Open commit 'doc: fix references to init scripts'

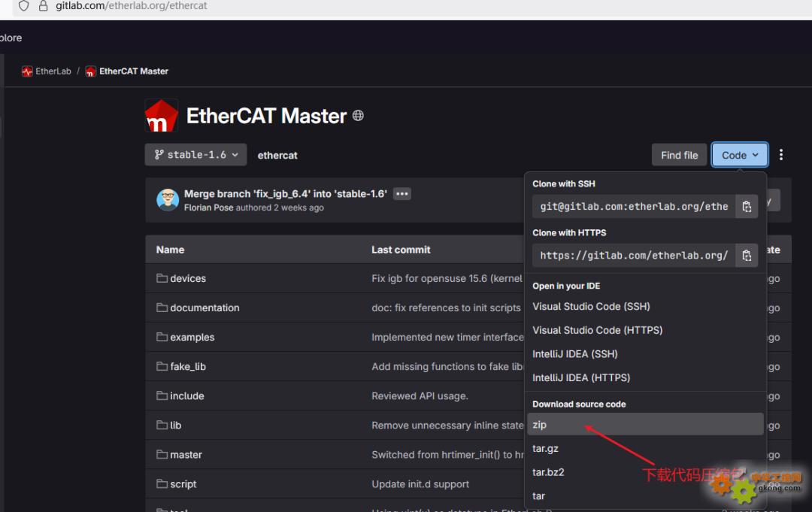446,308
